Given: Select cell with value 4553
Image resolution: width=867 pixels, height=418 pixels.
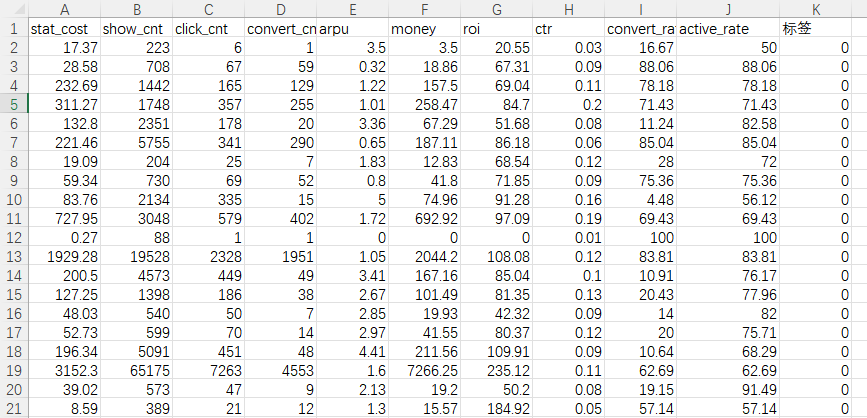Looking at the screenshot, I should tap(280, 370).
